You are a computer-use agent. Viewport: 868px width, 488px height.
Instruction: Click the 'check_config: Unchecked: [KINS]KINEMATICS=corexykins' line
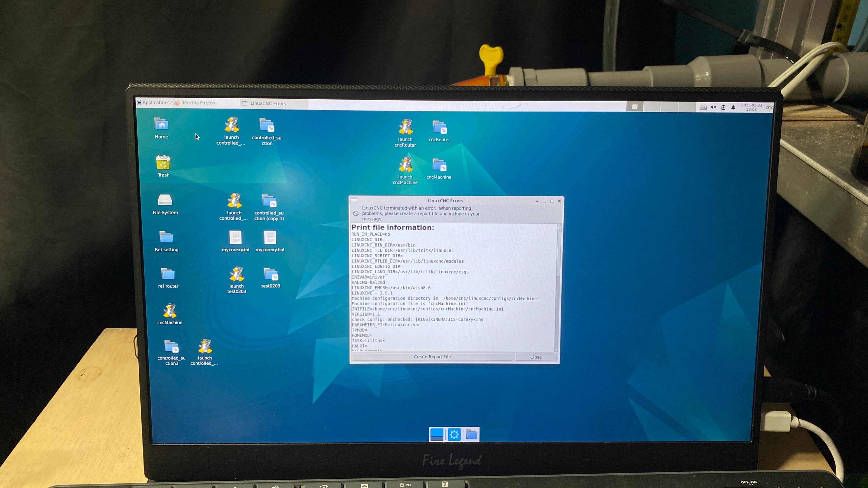[417, 319]
